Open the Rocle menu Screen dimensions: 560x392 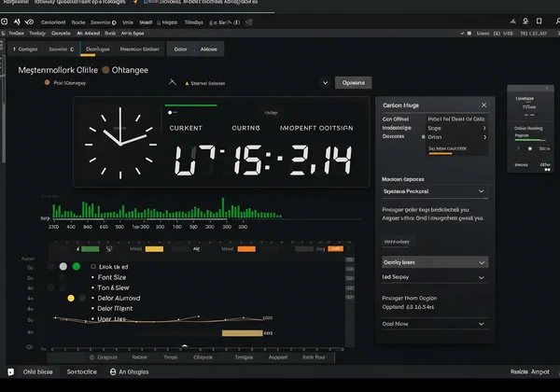click(78, 22)
